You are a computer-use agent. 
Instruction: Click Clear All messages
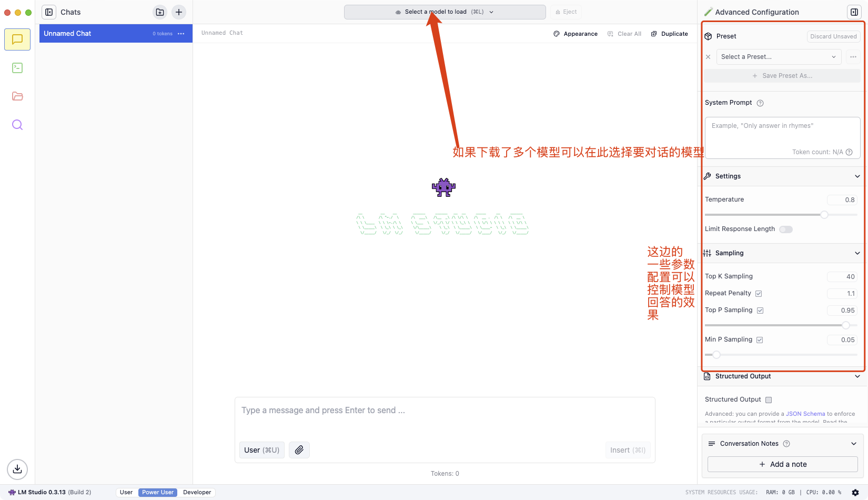point(624,34)
